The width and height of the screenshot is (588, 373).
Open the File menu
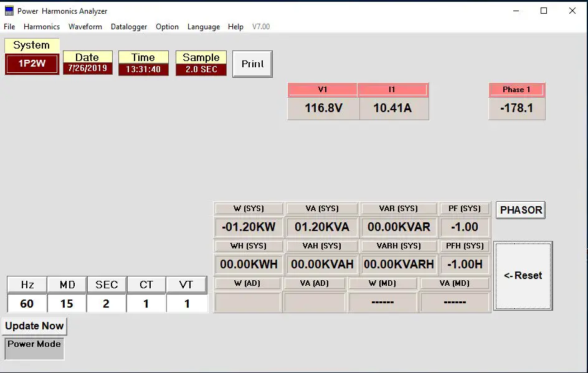9,27
